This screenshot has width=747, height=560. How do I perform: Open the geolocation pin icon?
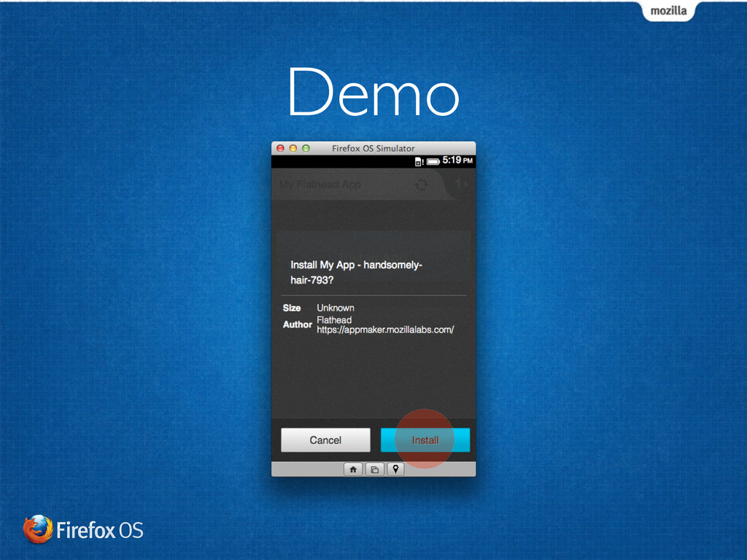click(395, 470)
